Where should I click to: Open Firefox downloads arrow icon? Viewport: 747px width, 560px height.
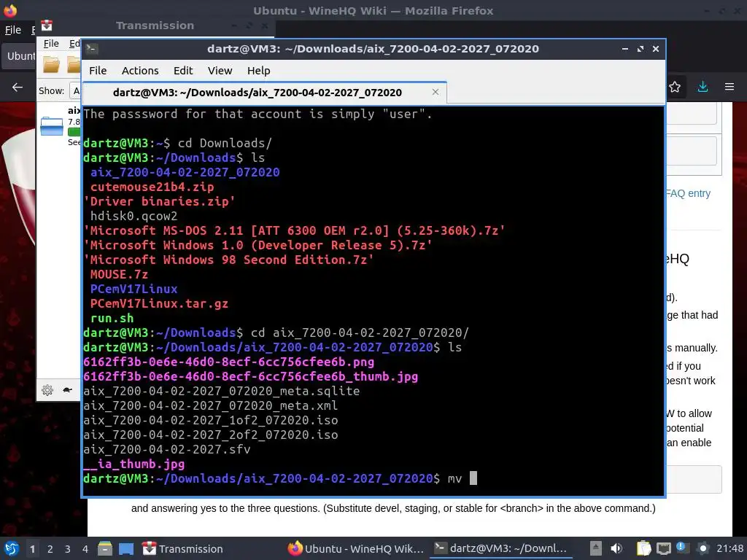pos(703,87)
